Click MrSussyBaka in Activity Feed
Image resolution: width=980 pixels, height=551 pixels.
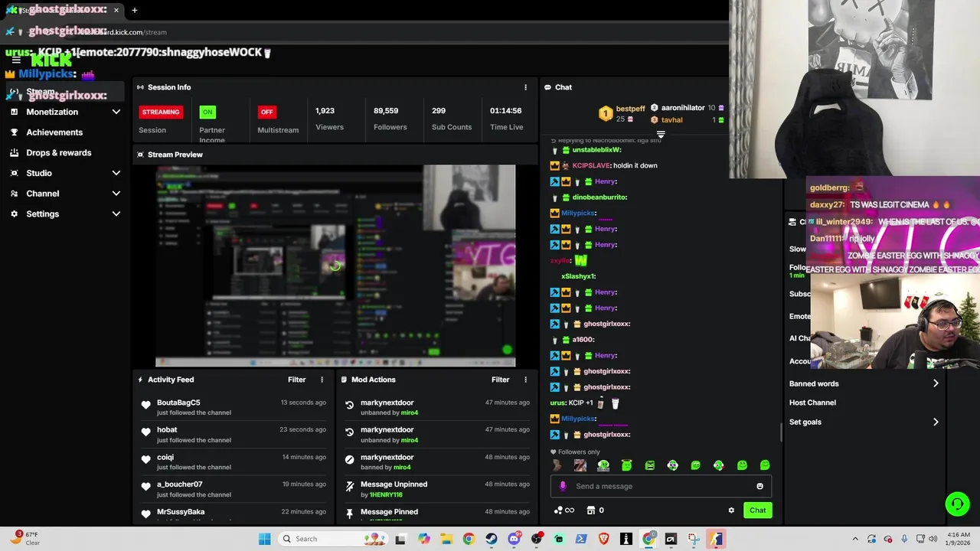(x=181, y=512)
